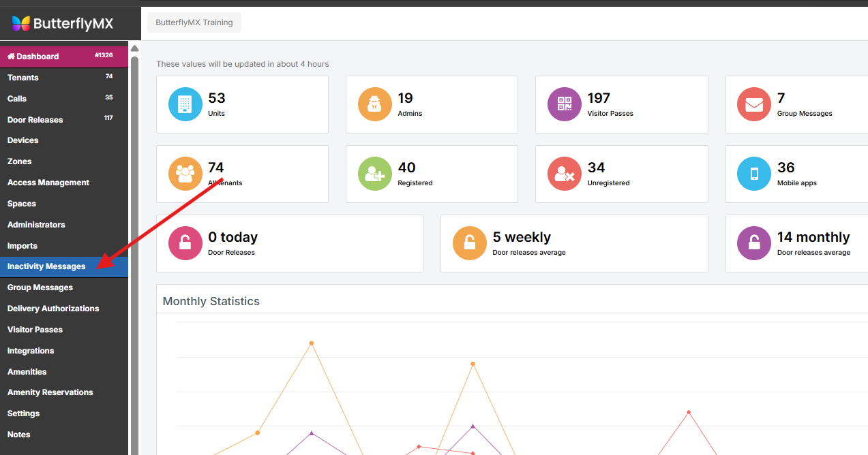868x455 pixels.
Task: Click the purple Visitor Passes QR icon
Action: pyautogui.click(x=565, y=104)
